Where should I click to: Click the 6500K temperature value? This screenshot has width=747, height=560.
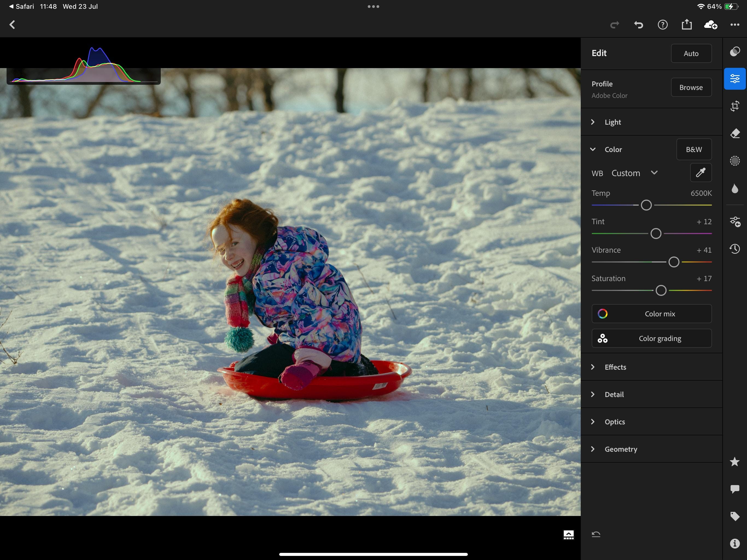[x=701, y=193]
